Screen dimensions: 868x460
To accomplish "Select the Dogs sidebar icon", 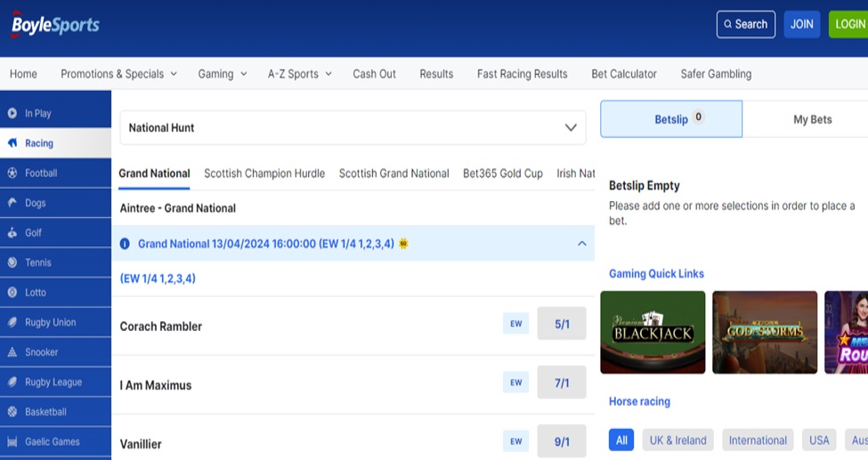I will [x=12, y=203].
